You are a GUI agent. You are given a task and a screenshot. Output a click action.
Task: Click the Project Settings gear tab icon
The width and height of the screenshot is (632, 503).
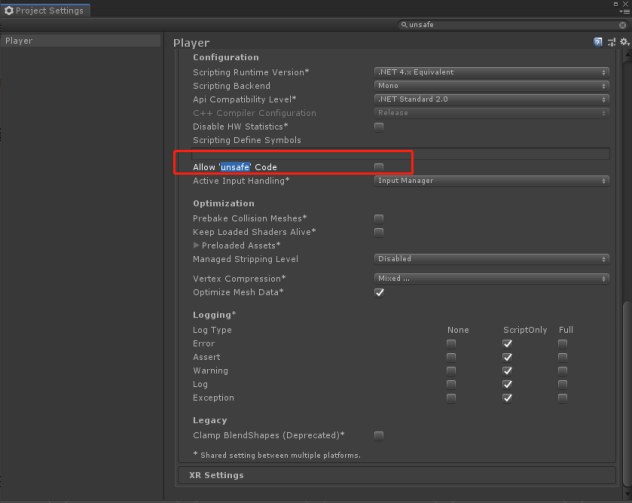tap(9, 10)
